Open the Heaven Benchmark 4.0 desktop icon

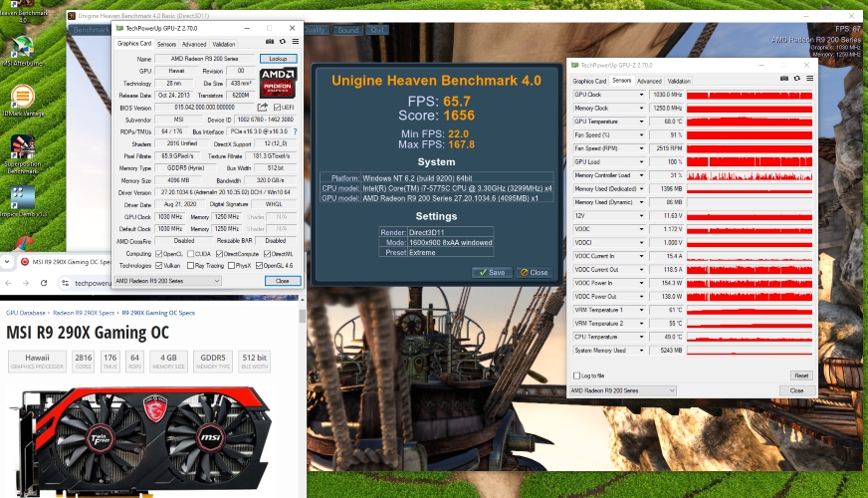point(22,9)
